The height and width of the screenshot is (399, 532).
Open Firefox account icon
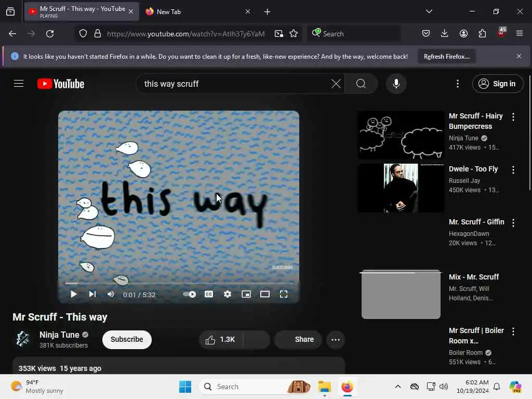[463, 34]
